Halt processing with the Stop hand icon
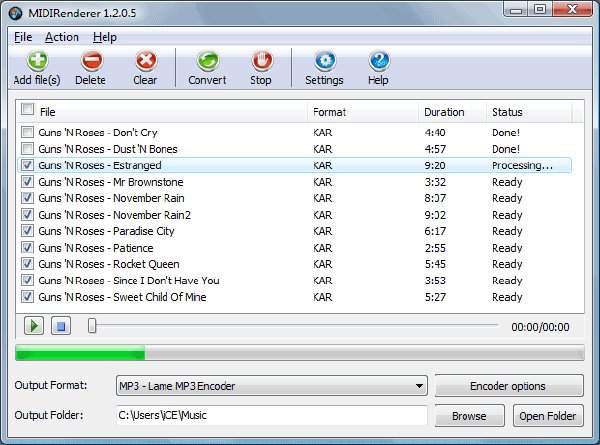 coord(262,61)
